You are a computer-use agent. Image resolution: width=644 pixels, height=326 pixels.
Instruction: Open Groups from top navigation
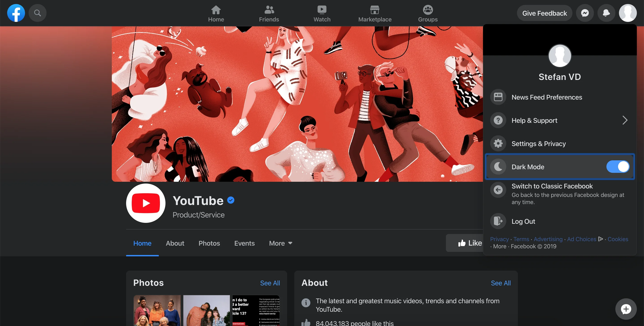tap(428, 14)
